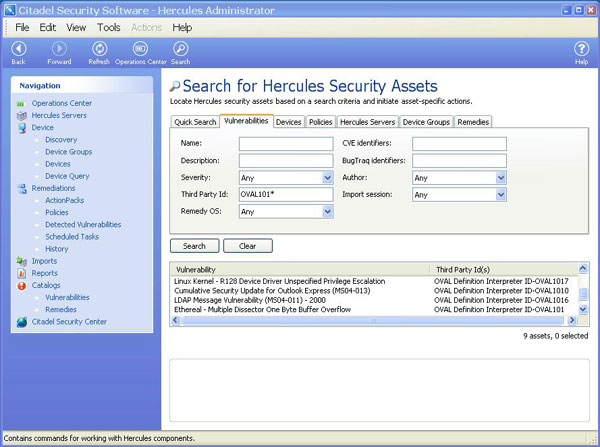Open Citadel Security Center in the sidebar
Screen dimensions: 600x447
pyautogui.click(x=68, y=322)
